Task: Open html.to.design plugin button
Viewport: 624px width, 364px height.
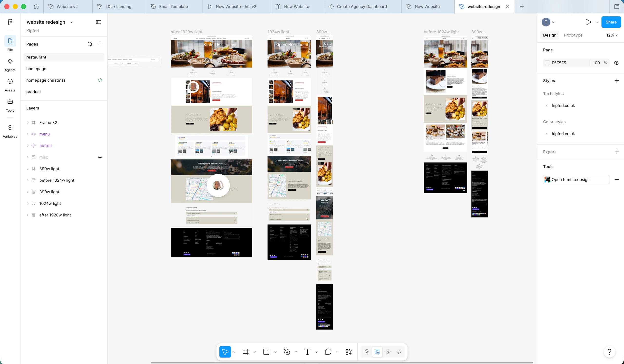Action: coord(576,179)
